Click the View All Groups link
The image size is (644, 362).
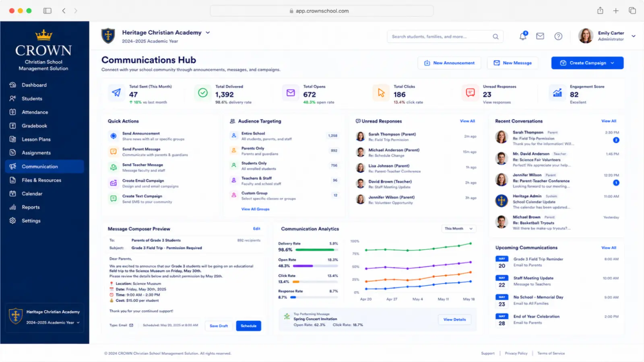point(255,209)
